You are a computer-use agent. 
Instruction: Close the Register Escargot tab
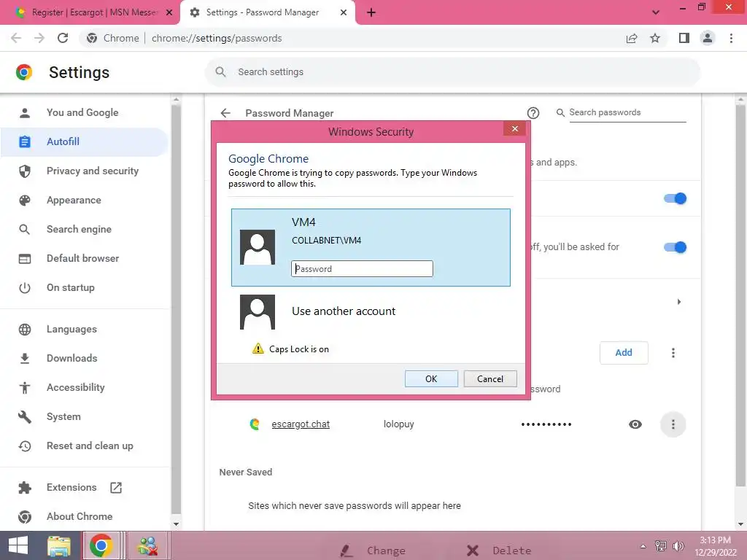(169, 12)
